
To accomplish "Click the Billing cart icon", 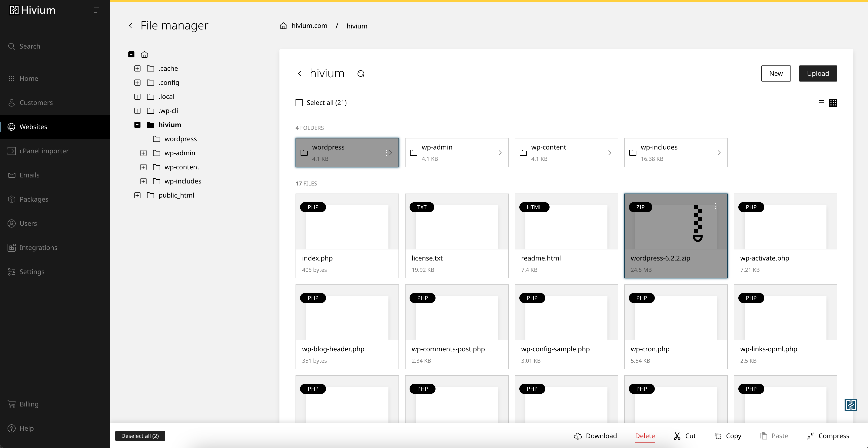I will [12, 404].
